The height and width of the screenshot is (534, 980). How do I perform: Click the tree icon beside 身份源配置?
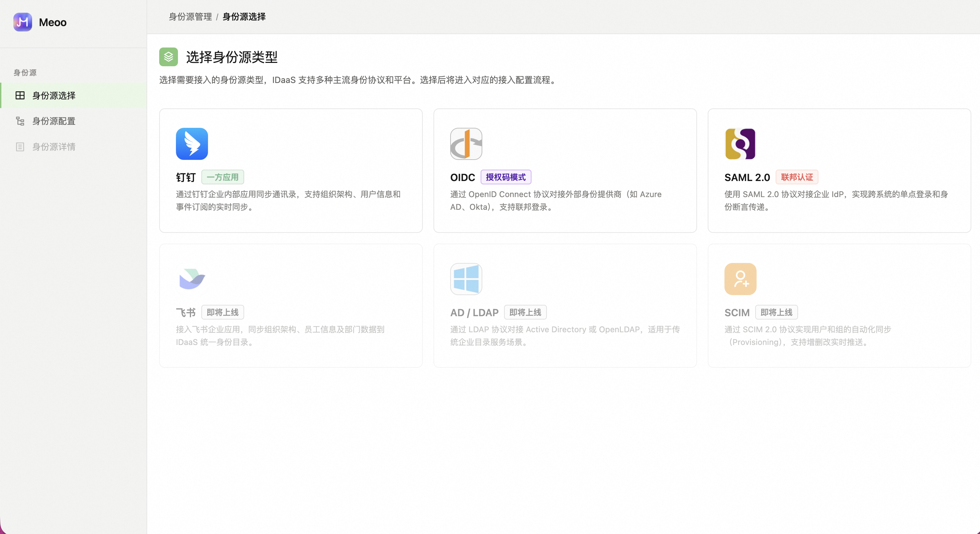pyautogui.click(x=20, y=121)
